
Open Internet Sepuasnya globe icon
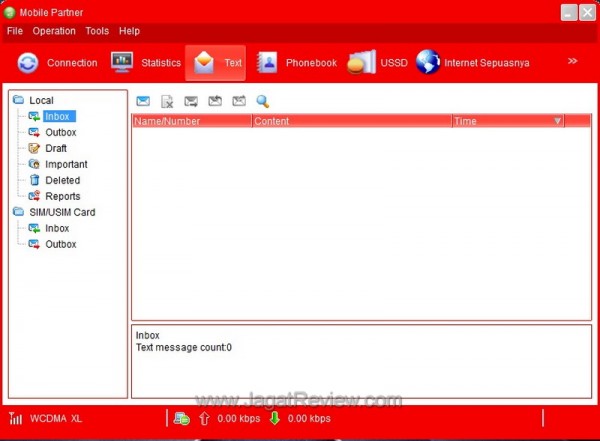(x=428, y=63)
